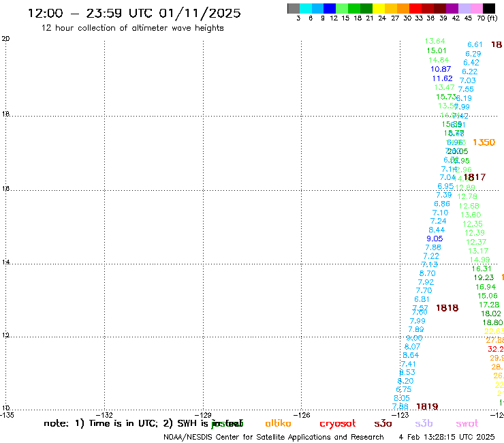Click the maroon time label '1817'

pos(475,177)
